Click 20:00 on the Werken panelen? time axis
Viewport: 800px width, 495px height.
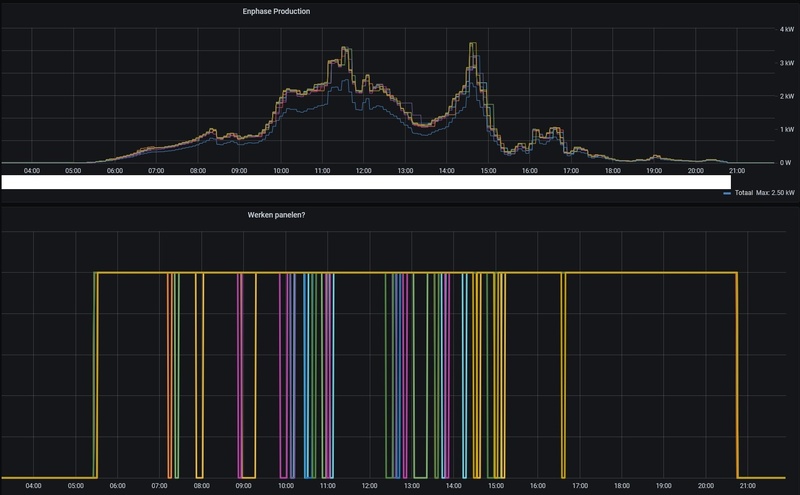click(706, 486)
